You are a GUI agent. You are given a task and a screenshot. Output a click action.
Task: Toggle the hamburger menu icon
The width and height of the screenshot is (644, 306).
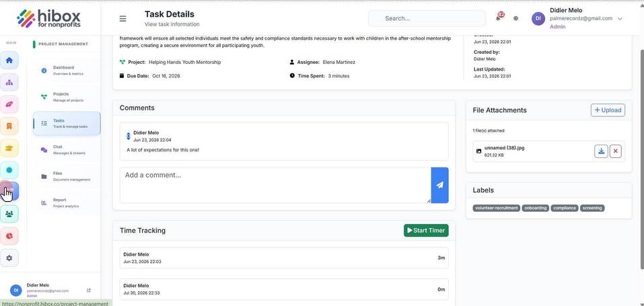click(122, 18)
